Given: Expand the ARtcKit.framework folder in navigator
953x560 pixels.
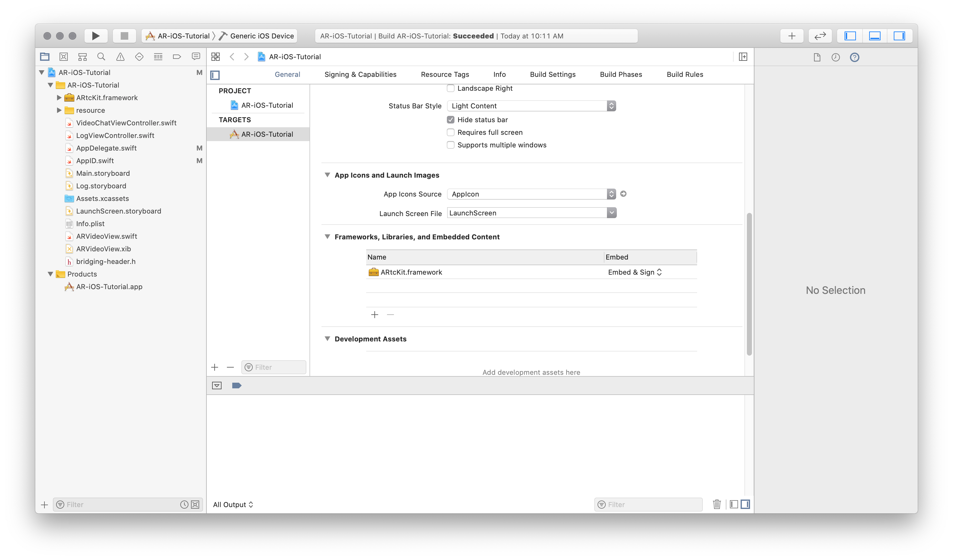Looking at the screenshot, I should click(x=59, y=98).
